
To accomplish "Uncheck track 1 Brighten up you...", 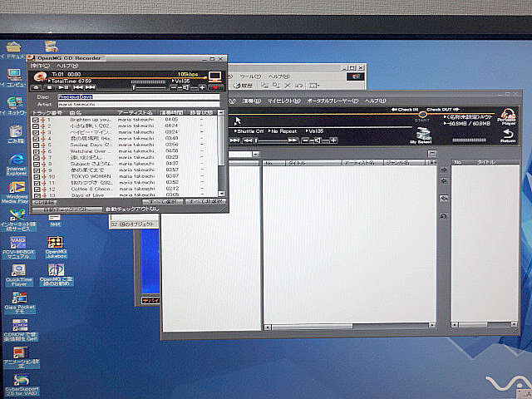I will coord(36,120).
